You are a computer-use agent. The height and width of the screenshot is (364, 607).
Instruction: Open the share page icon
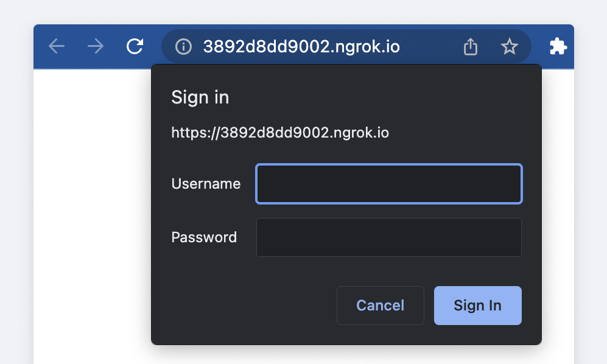pyautogui.click(x=471, y=46)
